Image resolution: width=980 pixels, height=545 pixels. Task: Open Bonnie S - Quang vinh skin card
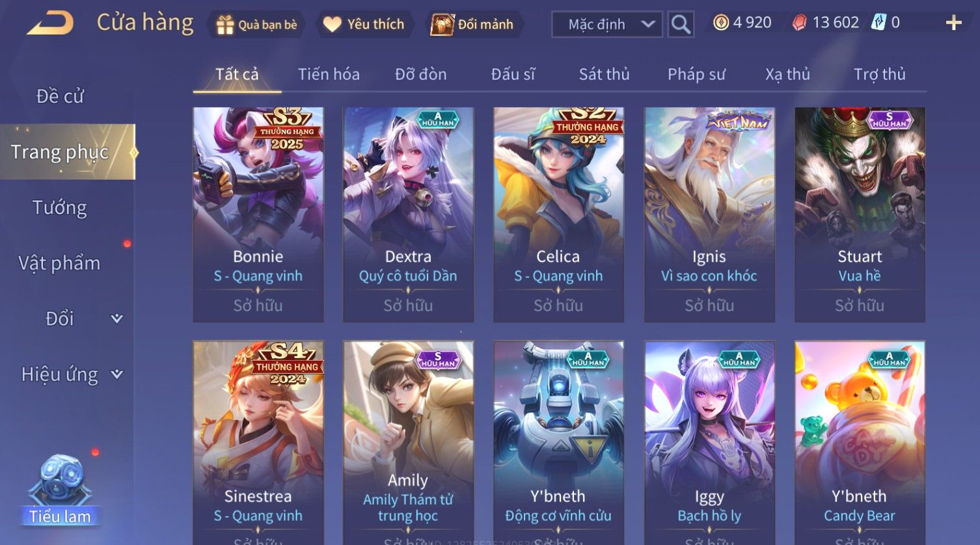[x=258, y=215]
